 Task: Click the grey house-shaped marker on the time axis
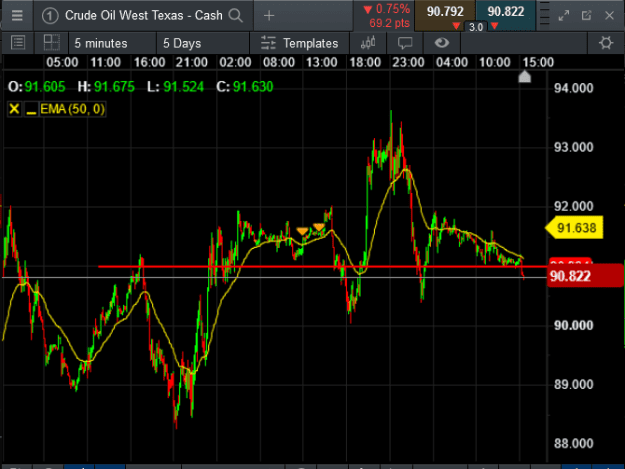(x=525, y=76)
